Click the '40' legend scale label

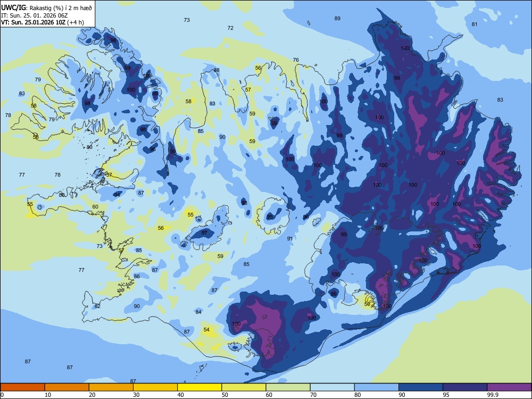click(x=180, y=395)
